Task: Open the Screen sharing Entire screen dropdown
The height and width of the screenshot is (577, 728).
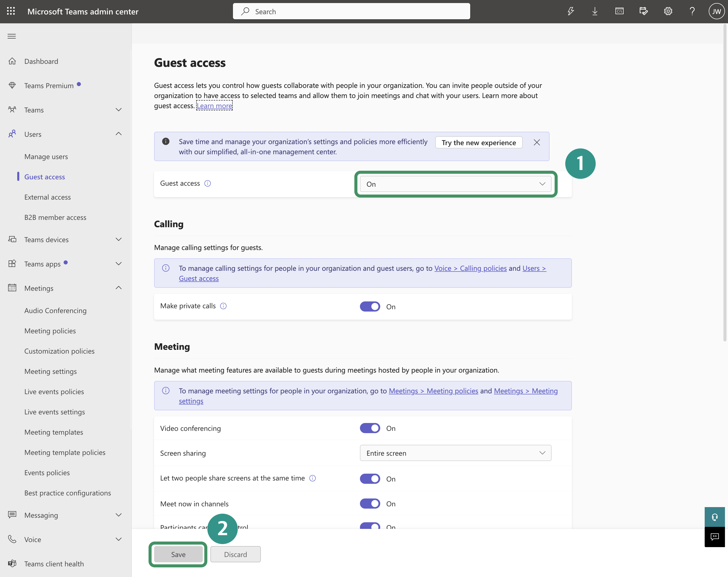Action: pyautogui.click(x=456, y=453)
